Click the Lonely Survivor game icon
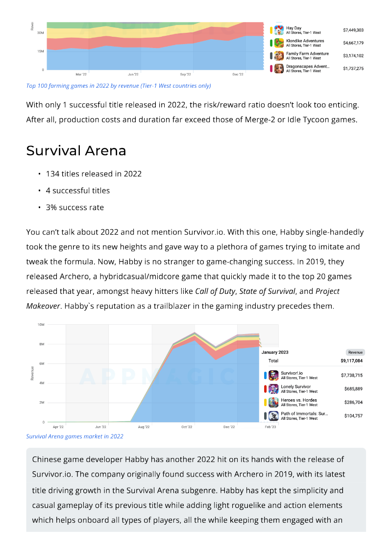This screenshot has height=554, width=392. coord(273,388)
